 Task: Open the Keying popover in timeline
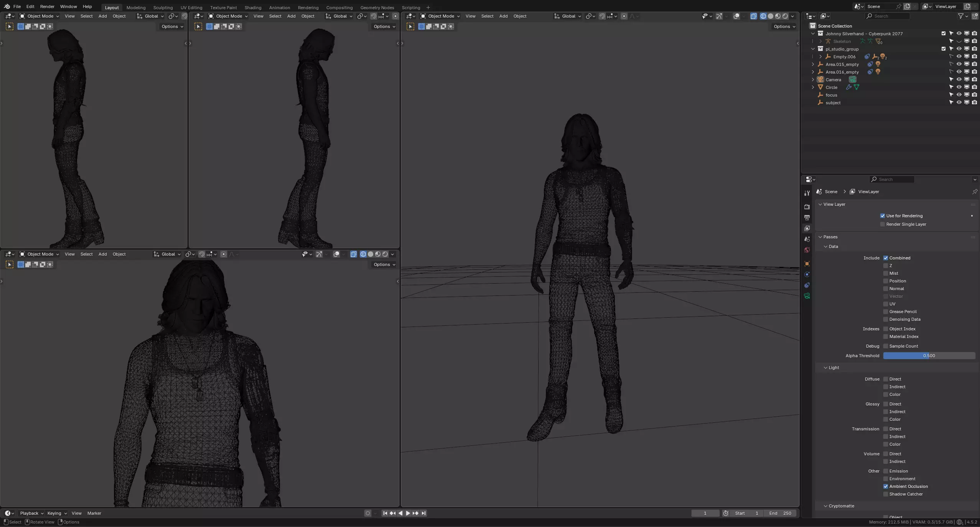pos(57,513)
